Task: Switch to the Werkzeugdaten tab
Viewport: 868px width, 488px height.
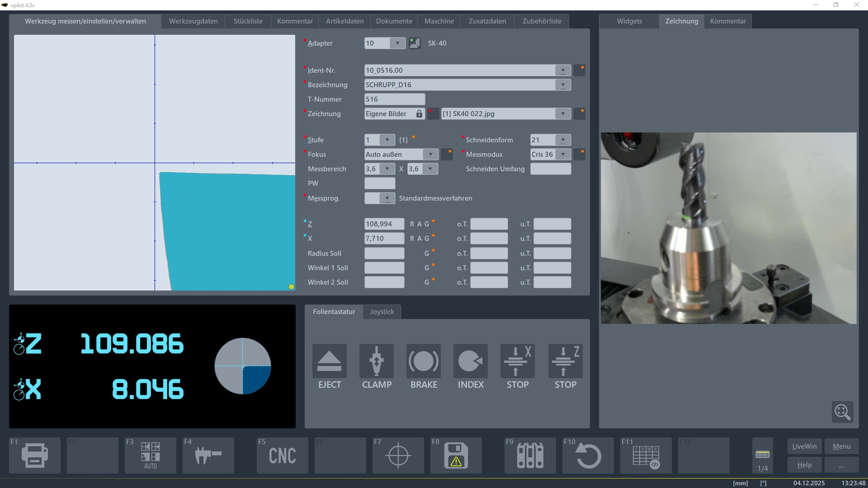Action: coord(193,21)
